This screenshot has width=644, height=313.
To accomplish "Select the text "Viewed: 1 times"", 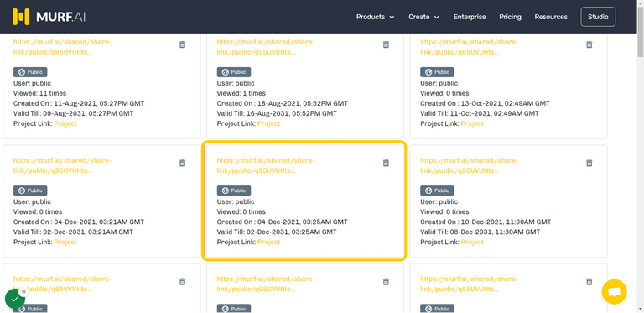I will [x=241, y=93].
